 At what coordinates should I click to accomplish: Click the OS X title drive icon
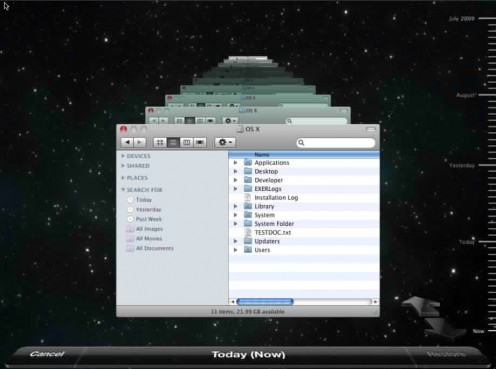point(240,129)
